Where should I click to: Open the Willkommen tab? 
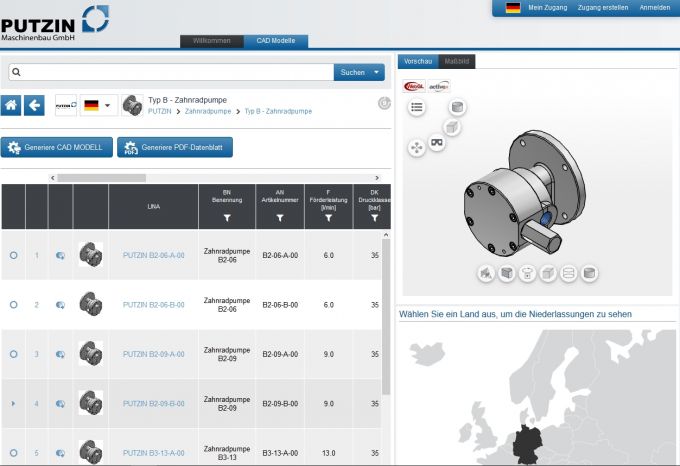click(211, 41)
